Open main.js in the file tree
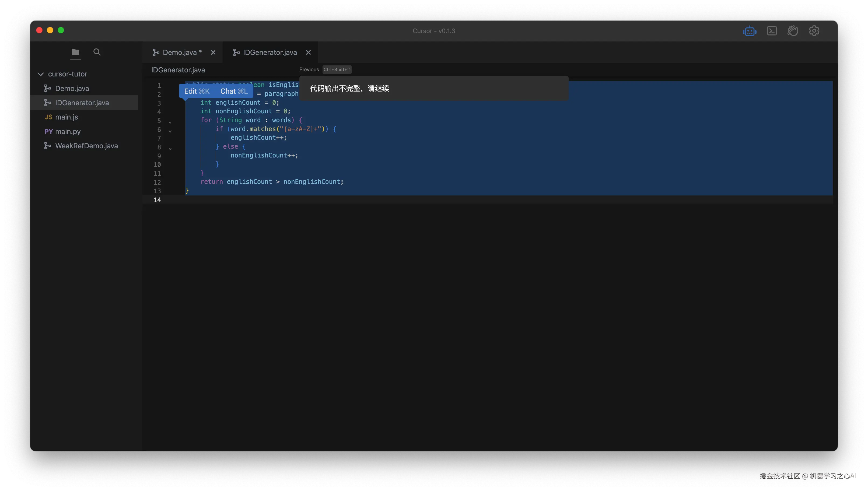The height and width of the screenshot is (491, 868). coord(66,117)
